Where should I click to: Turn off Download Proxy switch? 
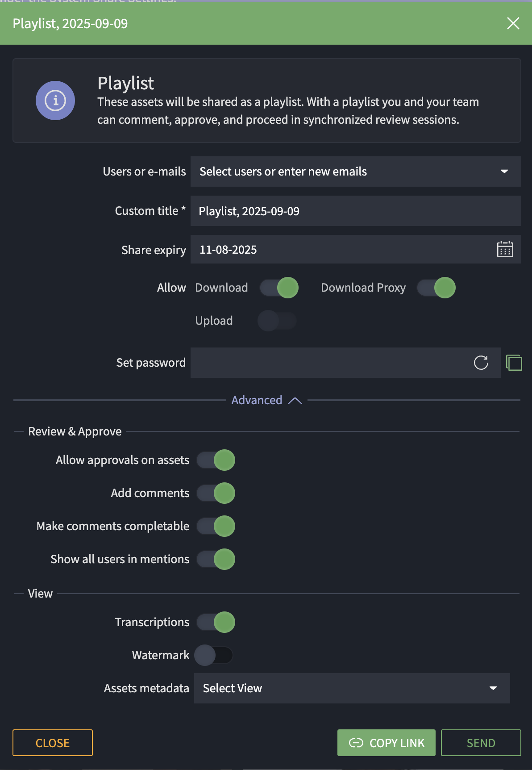436,288
